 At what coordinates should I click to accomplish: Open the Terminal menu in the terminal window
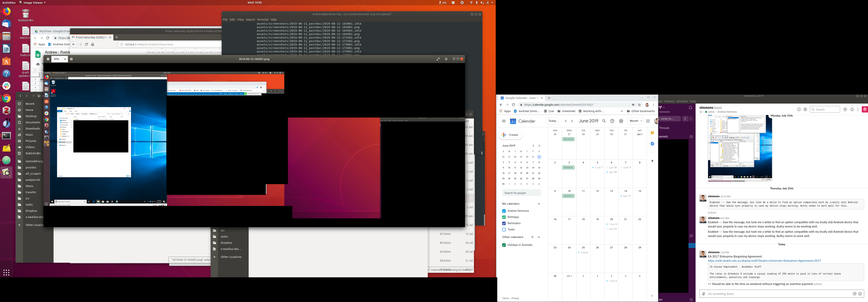click(263, 20)
